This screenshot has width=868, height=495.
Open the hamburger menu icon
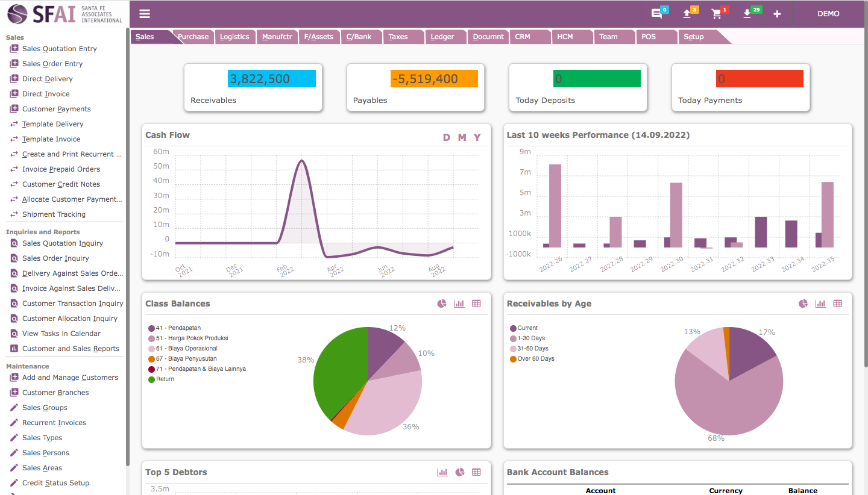pyautogui.click(x=145, y=14)
